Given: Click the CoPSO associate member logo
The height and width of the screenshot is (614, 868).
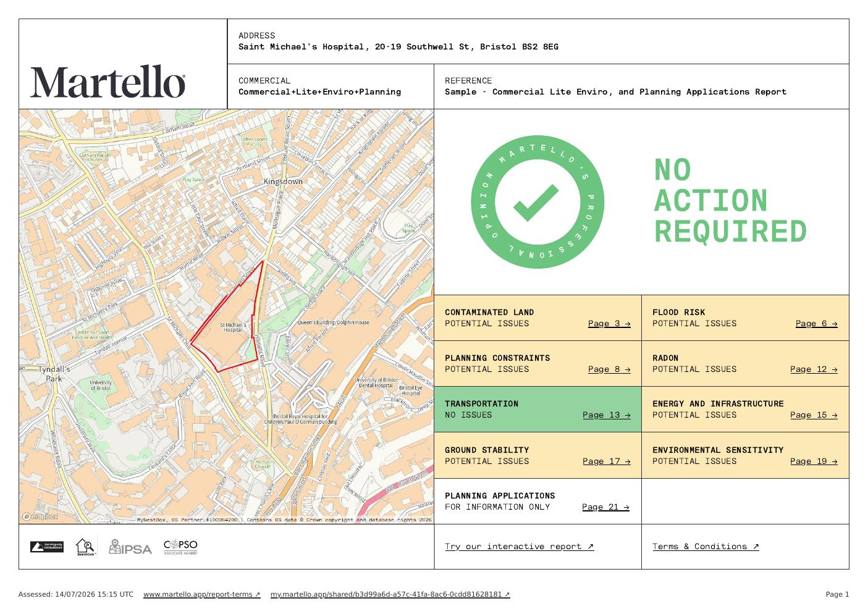Looking at the screenshot, I should (180, 547).
